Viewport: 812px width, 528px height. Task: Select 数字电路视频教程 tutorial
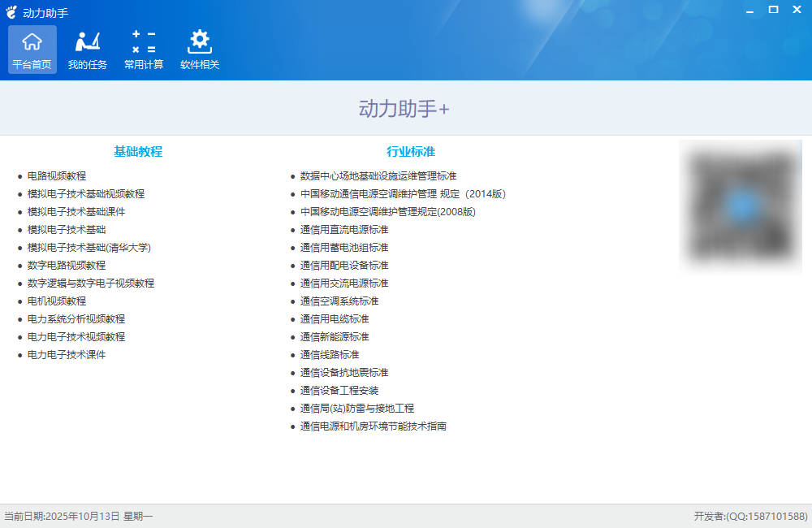click(x=67, y=265)
